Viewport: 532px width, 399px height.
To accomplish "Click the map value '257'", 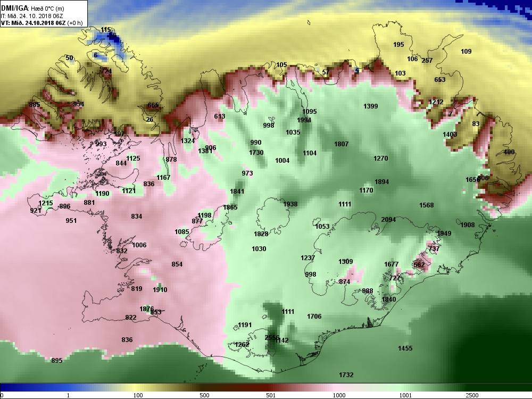I will point(427,61).
